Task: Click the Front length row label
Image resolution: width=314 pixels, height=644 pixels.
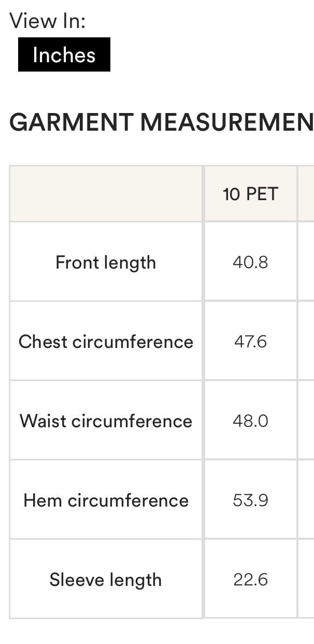Action: click(x=106, y=262)
